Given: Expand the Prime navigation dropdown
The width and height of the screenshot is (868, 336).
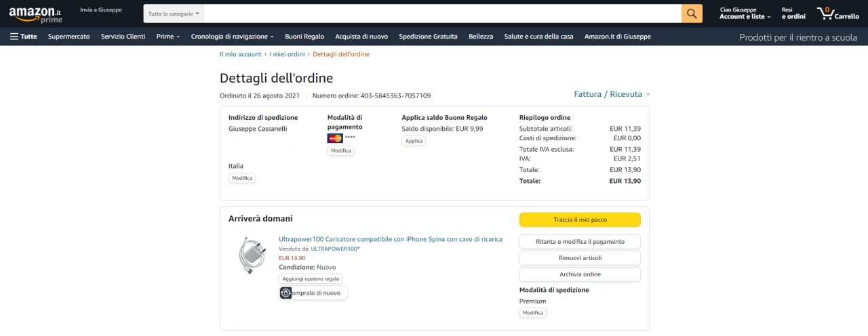Looking at the screenshot, I should pyautogui.click(x=168, y=37).
